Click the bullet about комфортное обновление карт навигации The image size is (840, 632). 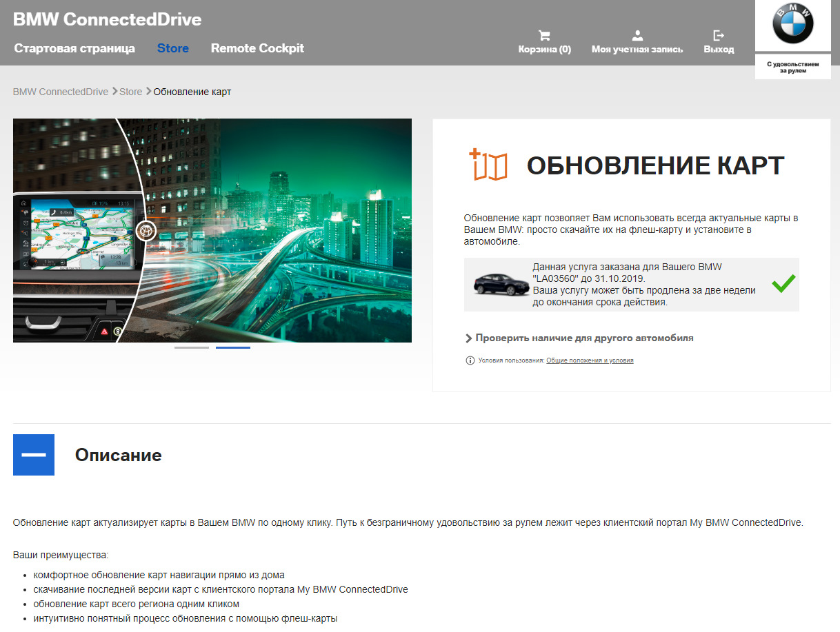click(x=159, y=575)
